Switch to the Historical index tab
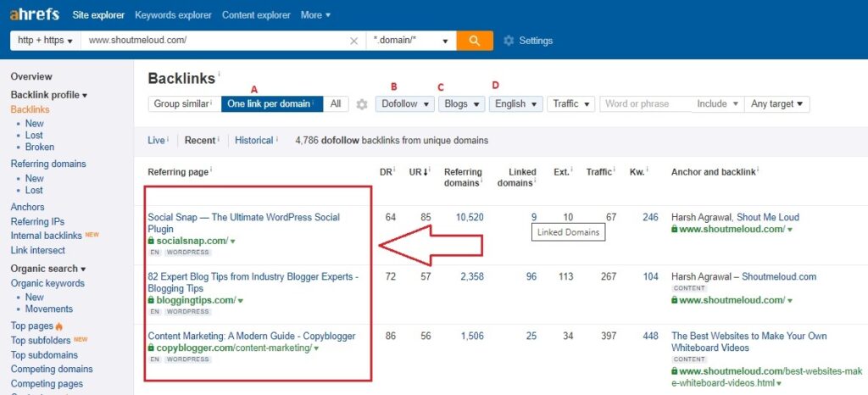The height and width of the screenshot is (395, 868). click(x=254, y=141)
